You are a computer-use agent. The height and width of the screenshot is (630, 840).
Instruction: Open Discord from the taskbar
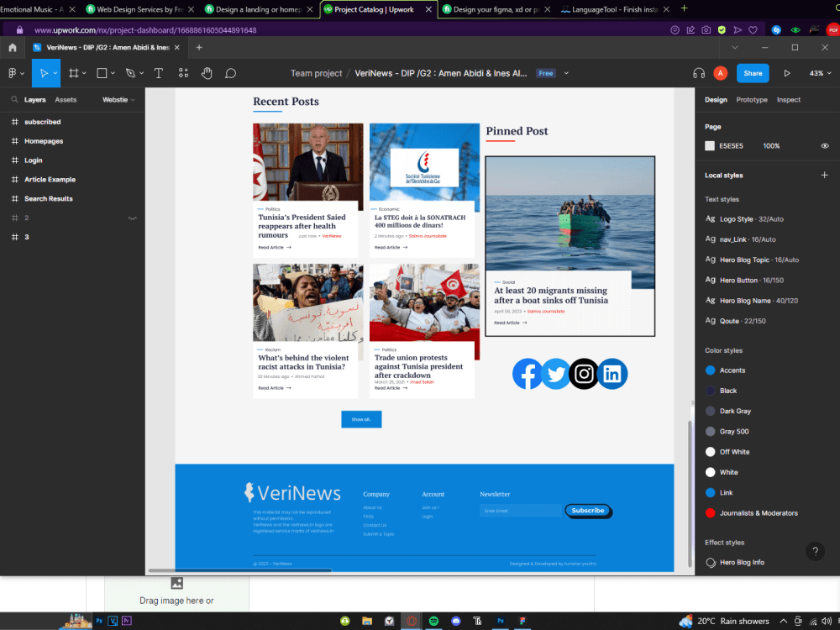[456, 621]
